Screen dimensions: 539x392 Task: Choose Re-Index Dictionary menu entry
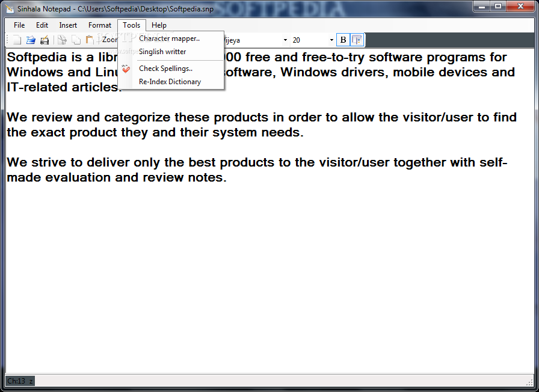click(171, 82)
